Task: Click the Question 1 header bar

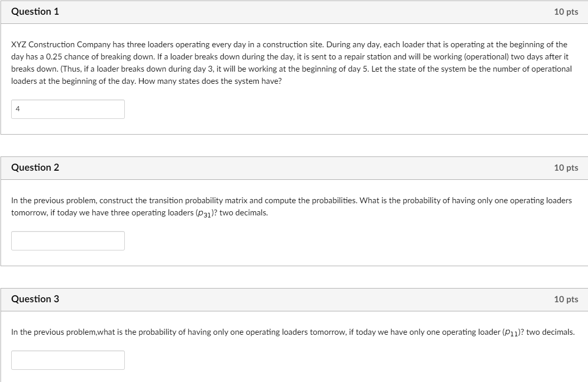Action: [x=294, y=12]
